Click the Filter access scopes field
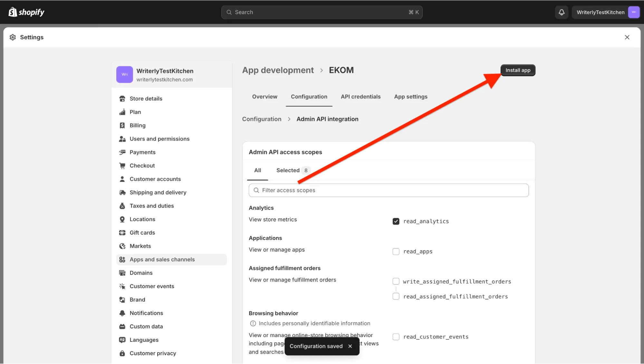Viewport: 644px width, 364px height. [x=389, y=190]
